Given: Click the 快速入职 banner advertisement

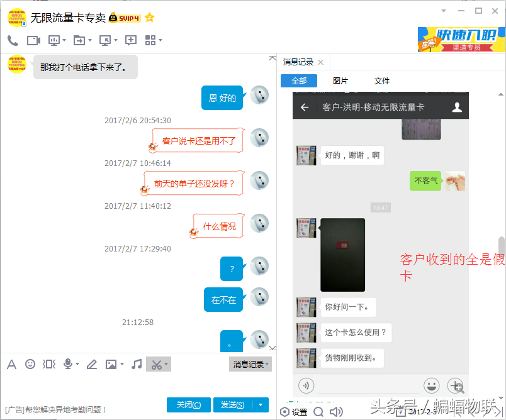Looking at the screenshot, I should (x=461, y=40).
